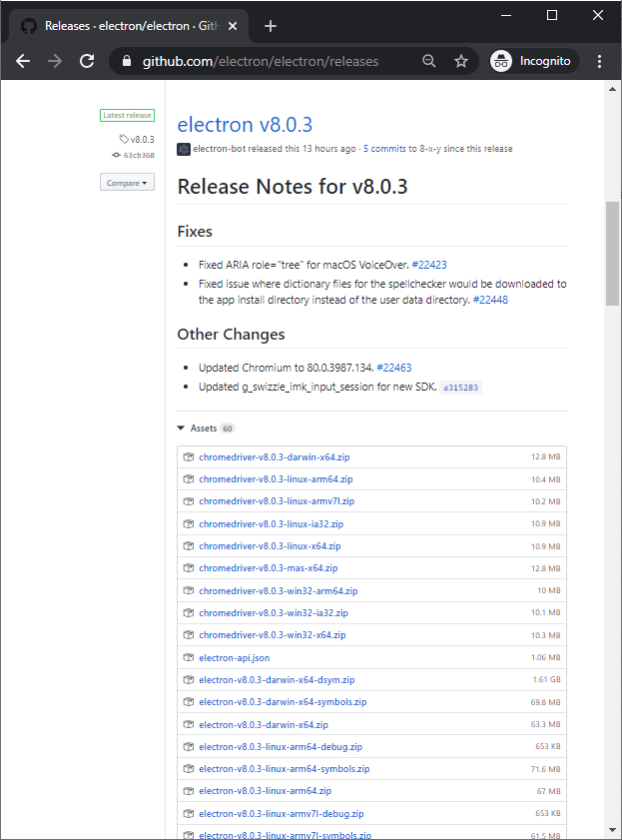Click the Incognito profile icon

pyautogui.click(x=501, y=61)
